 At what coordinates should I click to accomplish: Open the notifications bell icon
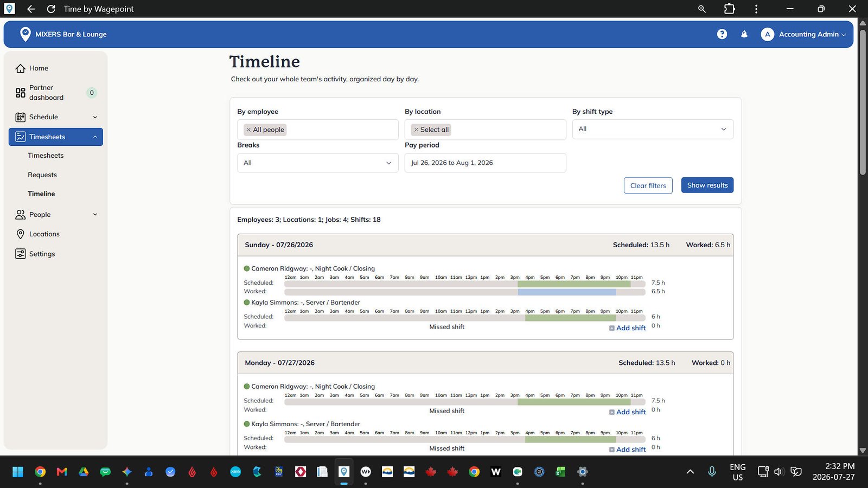point(744,34)
